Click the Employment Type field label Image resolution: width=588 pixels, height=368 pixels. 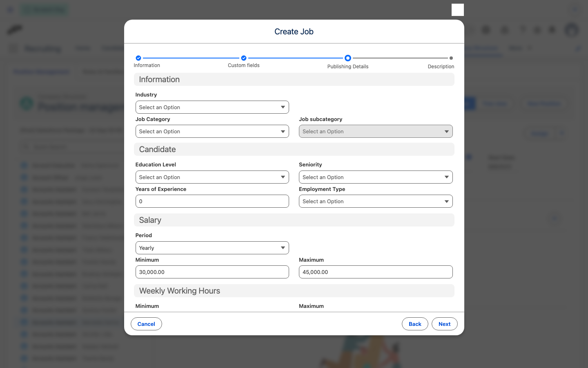click(322, 189)
